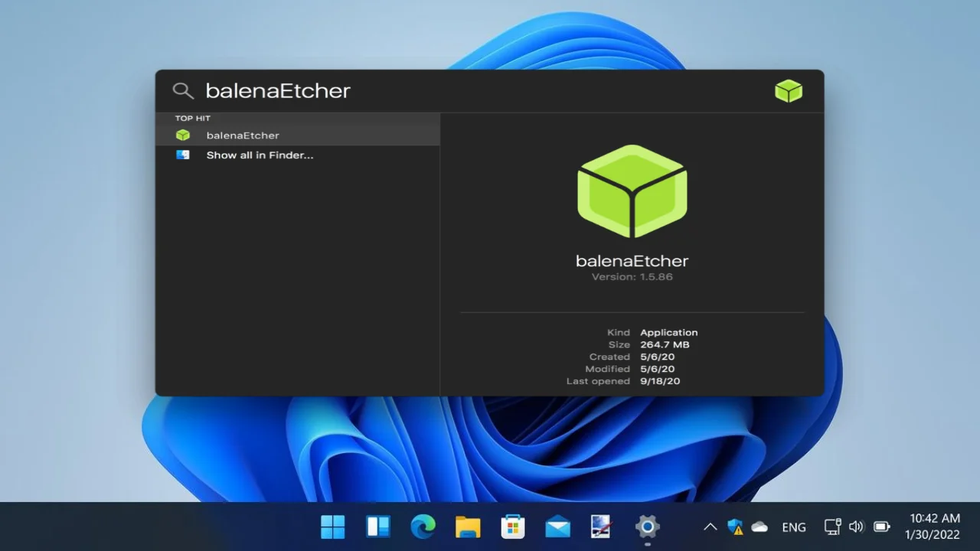Click the balenaEtcher name under preview icon

(632, 260)
